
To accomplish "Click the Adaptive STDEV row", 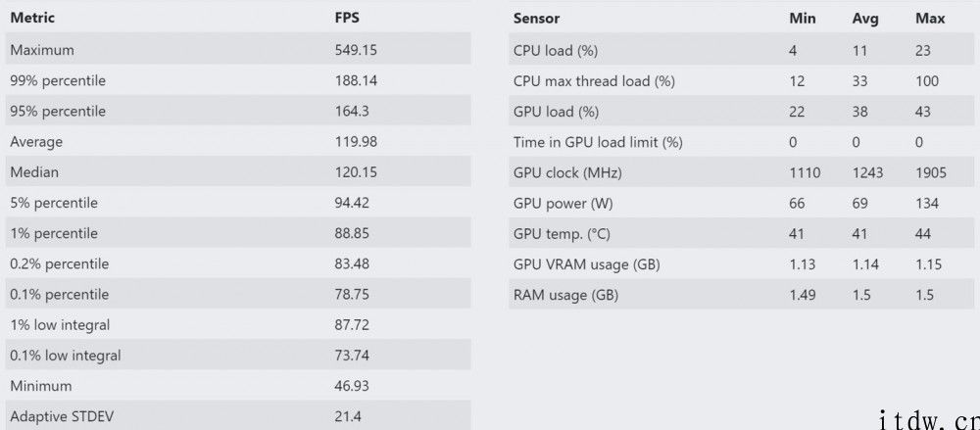I will 238,415.
